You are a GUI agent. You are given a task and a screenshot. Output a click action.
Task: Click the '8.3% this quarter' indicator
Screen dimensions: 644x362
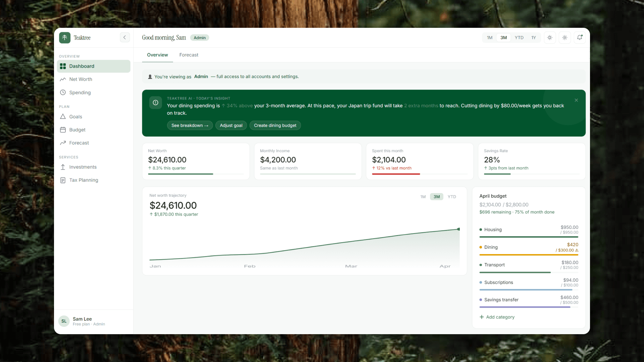167,168
